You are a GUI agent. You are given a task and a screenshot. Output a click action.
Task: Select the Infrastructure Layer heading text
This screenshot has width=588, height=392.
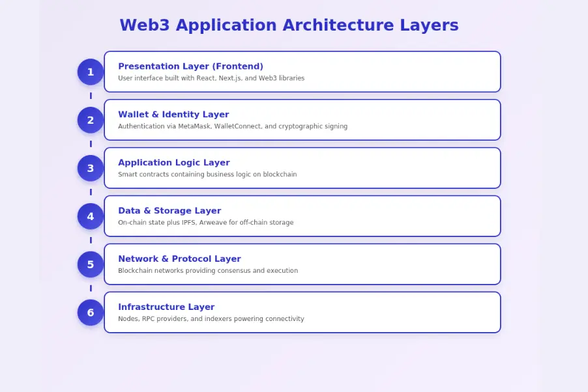(x=166, y=307)
